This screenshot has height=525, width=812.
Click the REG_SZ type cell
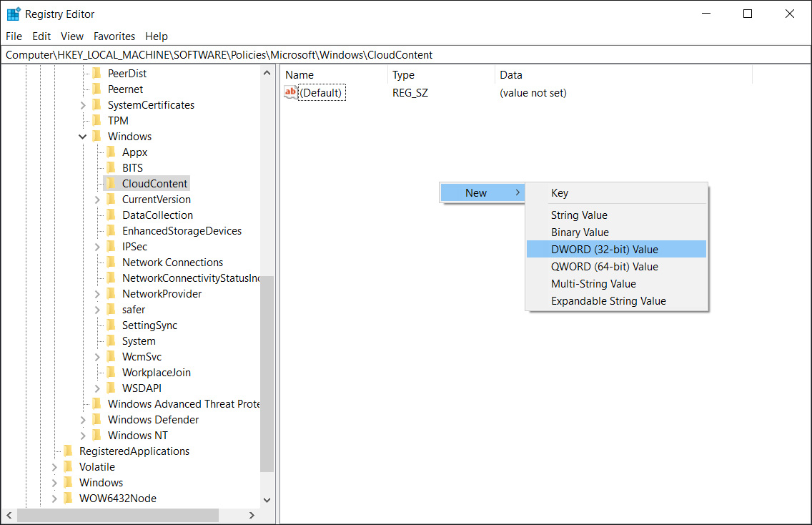[x=410, y=93]
